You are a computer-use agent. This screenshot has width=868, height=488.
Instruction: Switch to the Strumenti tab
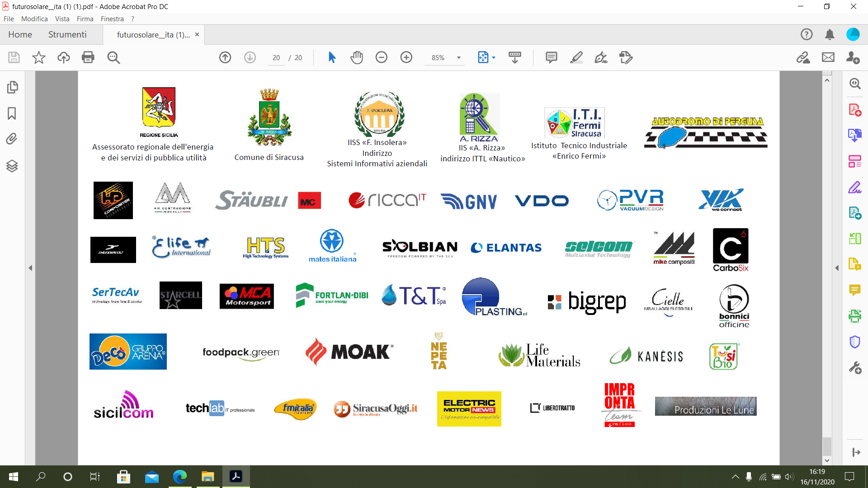coord(67,35)
